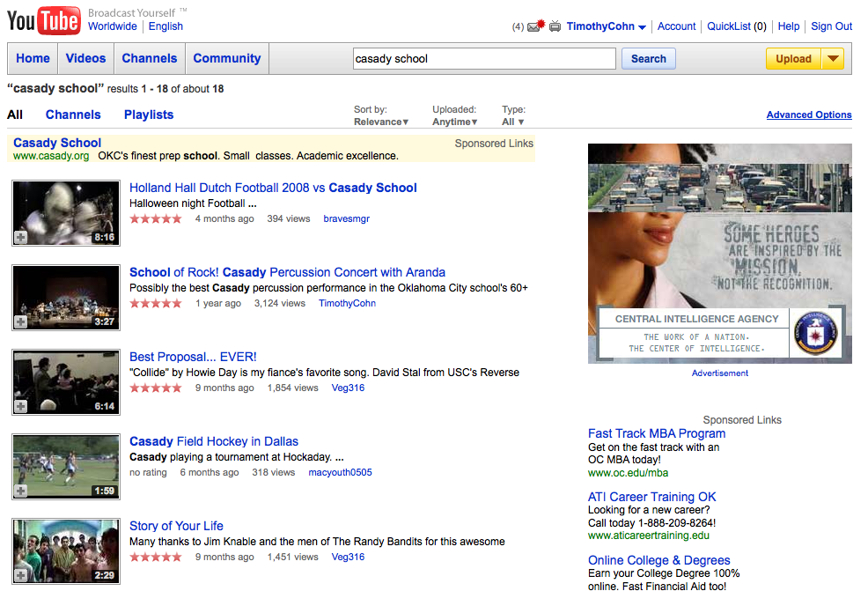The width and height of the screenshot is (868, 591).
Task: Expand the Type All filter dropdown
Action: (513, 122)
